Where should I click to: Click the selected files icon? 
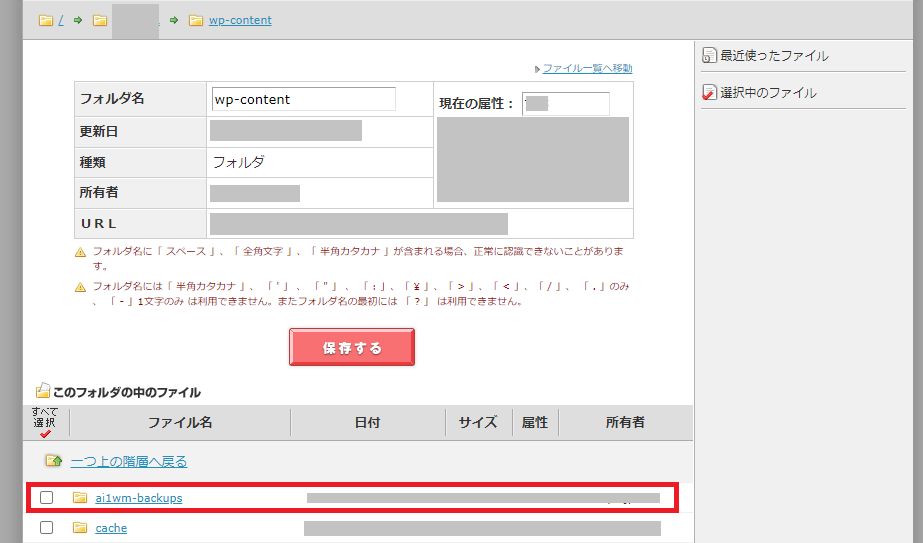[709, 93]
